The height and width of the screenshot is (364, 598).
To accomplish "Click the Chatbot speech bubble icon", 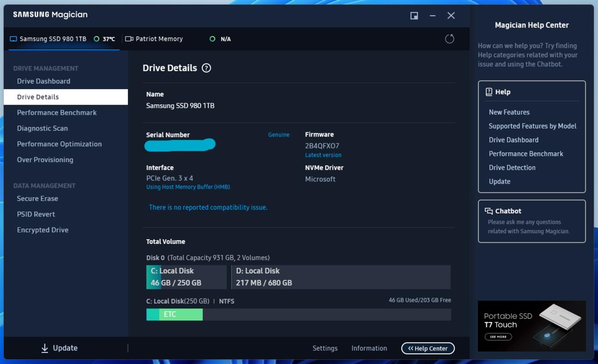I will [x=489, y=211].
